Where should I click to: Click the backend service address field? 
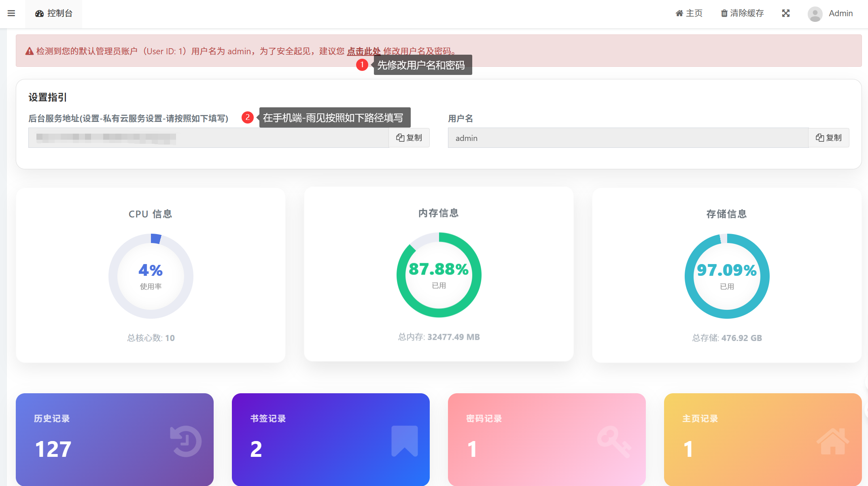(208, 138)
